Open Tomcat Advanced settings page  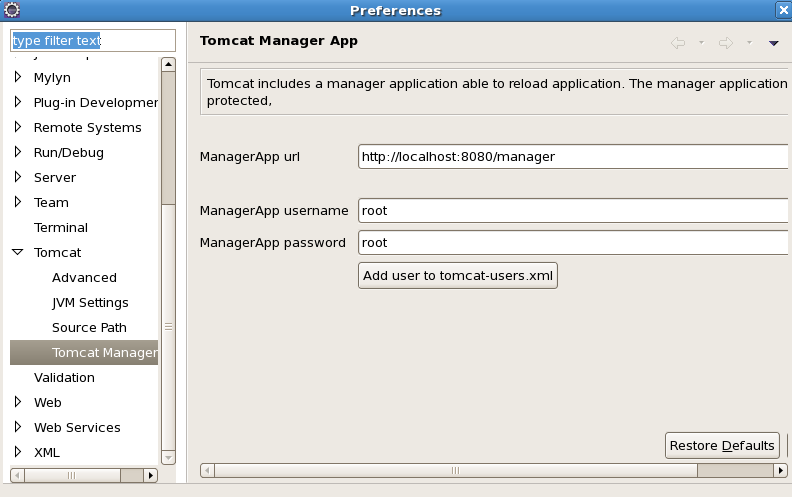coord(84,277)
